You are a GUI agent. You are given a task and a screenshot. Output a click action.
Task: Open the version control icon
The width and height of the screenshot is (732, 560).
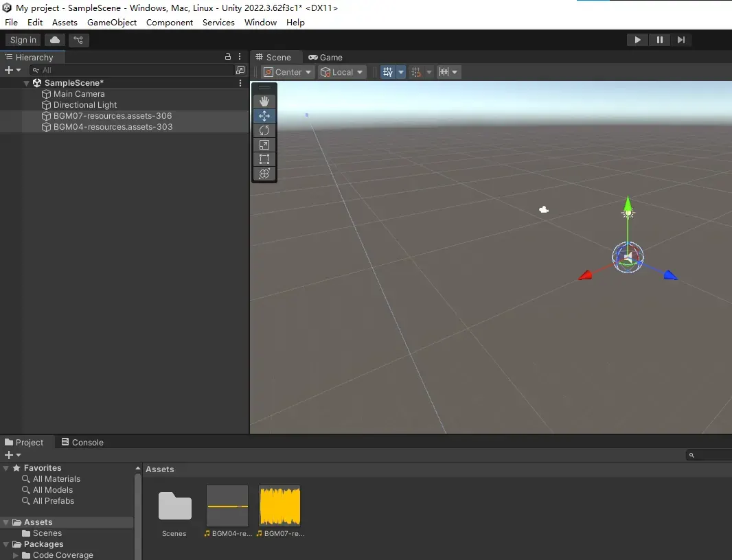click(78, 40)
